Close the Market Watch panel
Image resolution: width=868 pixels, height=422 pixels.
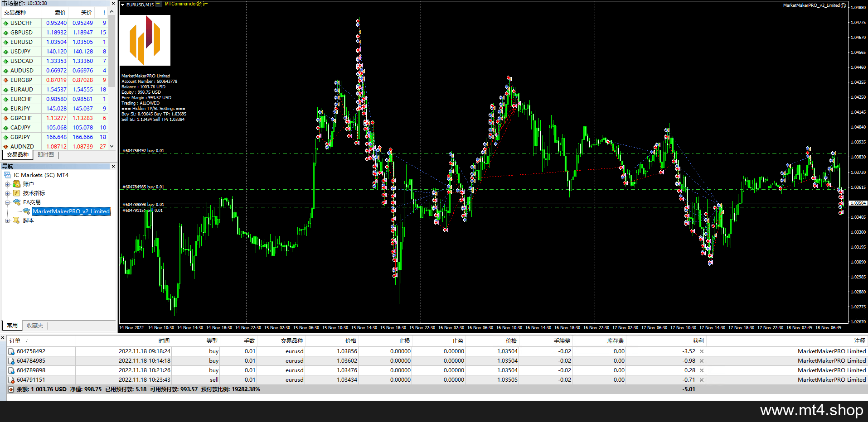click(x=113, y=3)
